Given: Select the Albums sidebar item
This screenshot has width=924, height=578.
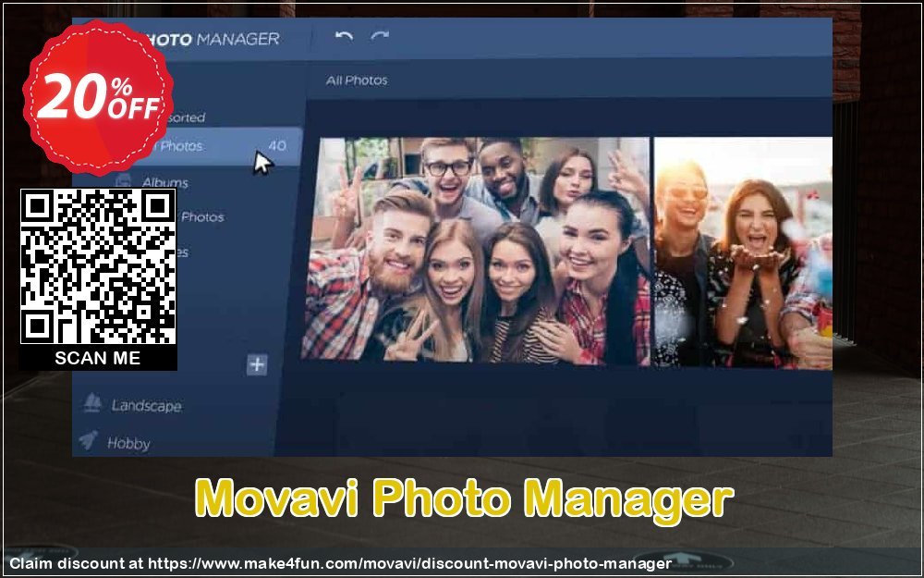Looking at the screenshot, I should (x=165, y=182).
